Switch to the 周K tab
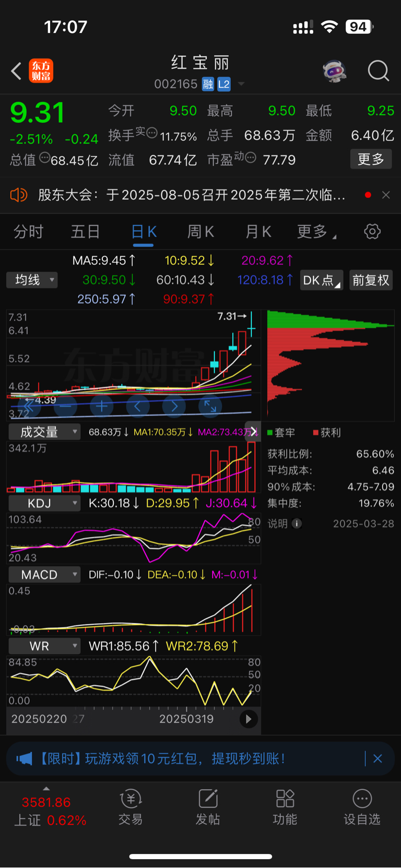Viewport: 401px width, 868px height. click(x=200, y=232)
